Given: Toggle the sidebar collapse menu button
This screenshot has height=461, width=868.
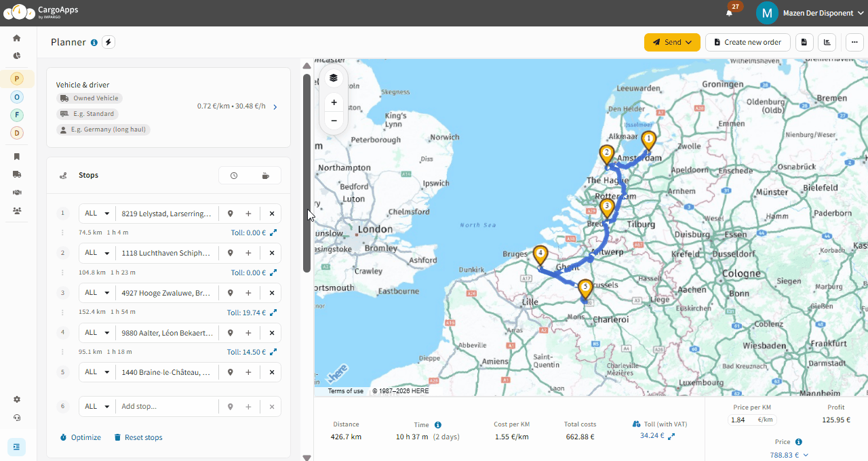Looking at the screenshot, I should (17, 447).
